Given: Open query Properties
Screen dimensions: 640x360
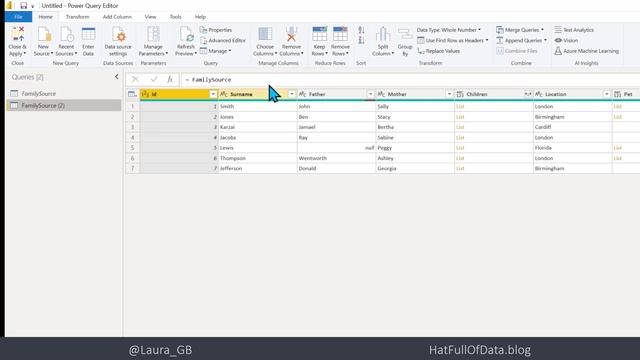Looking at the screenshot, I should pos(216,30).
